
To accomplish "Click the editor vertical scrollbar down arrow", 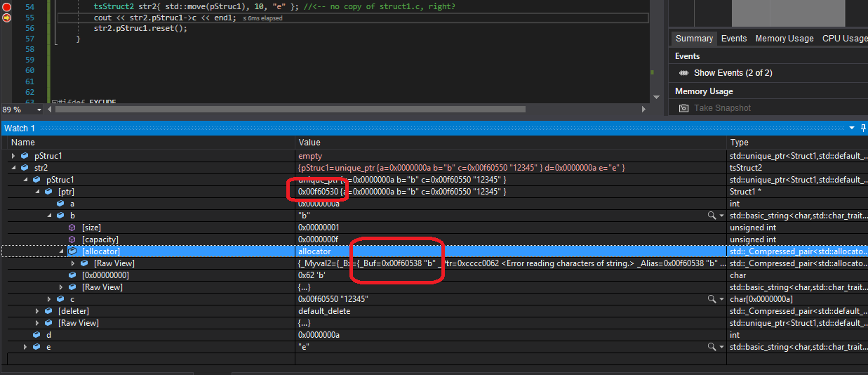I will pyautogui.click(x=655, y=98).
